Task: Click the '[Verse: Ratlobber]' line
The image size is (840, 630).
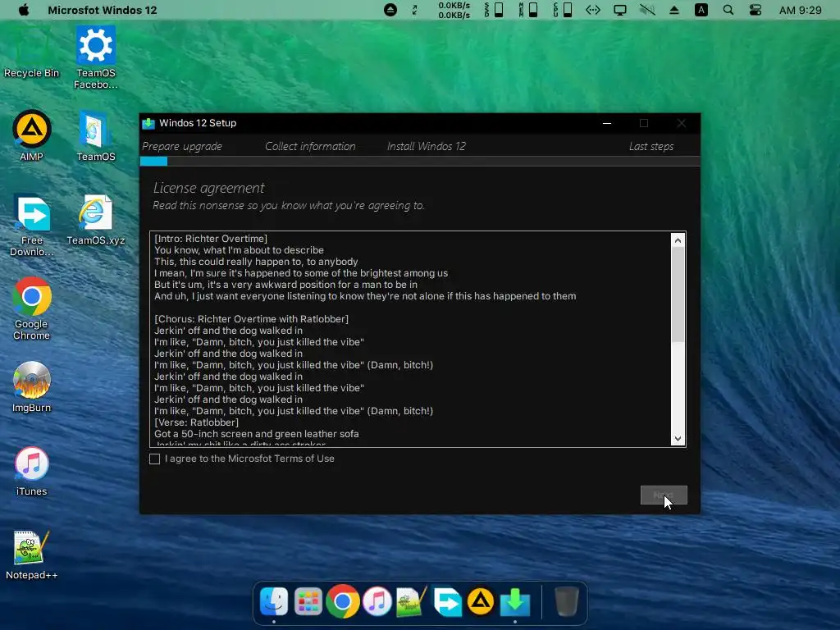Action: coord(196,422)
